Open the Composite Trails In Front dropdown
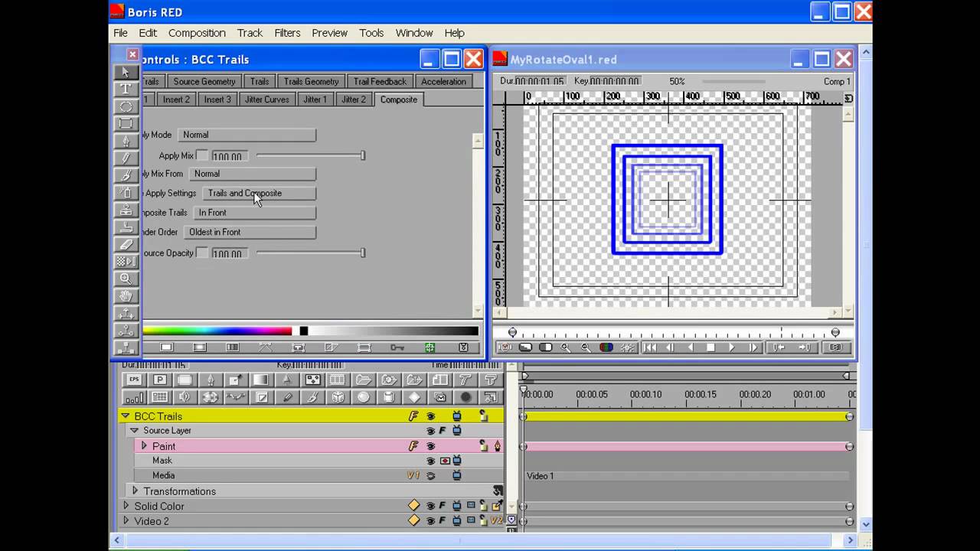 pos(254,213)
